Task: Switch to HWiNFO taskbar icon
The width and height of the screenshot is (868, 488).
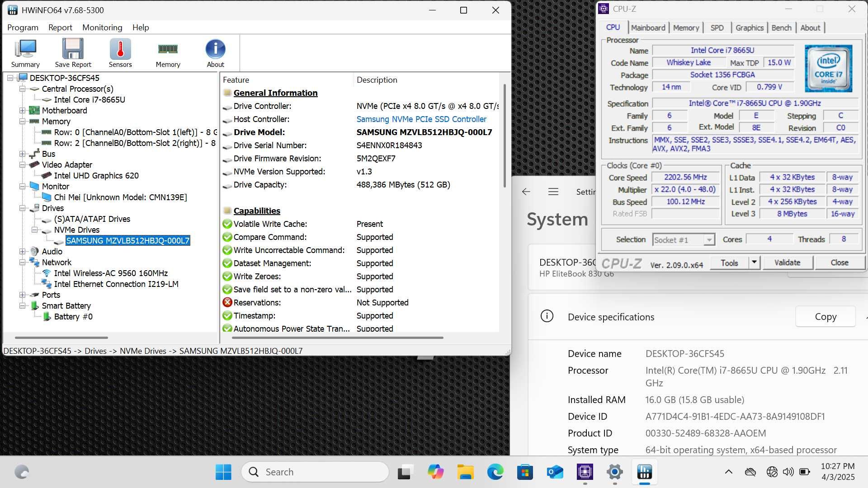Action: coord(644,472)
